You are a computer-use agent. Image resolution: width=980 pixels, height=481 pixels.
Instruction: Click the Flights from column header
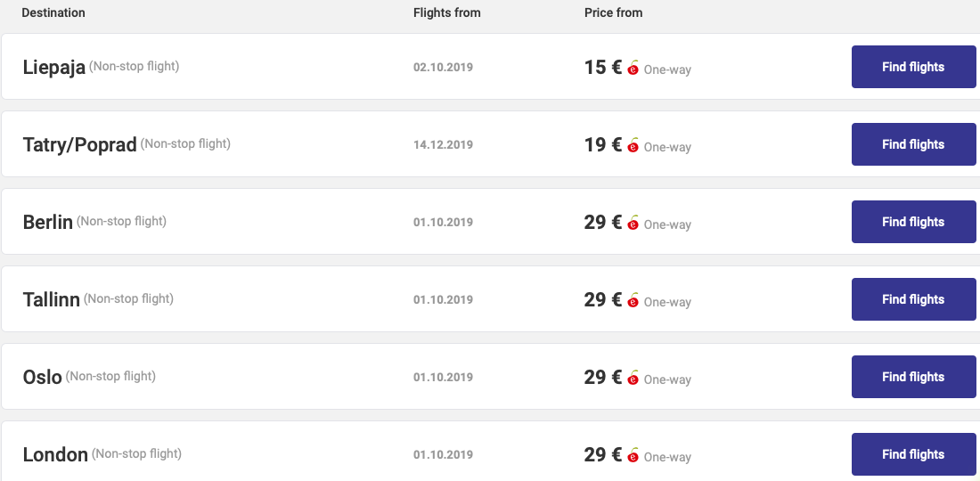447,12
